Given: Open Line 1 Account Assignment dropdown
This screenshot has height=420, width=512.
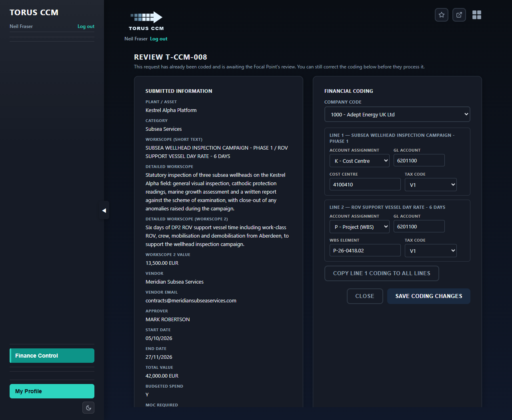Looking at the screenshot, I should click(x=360, y=161).
